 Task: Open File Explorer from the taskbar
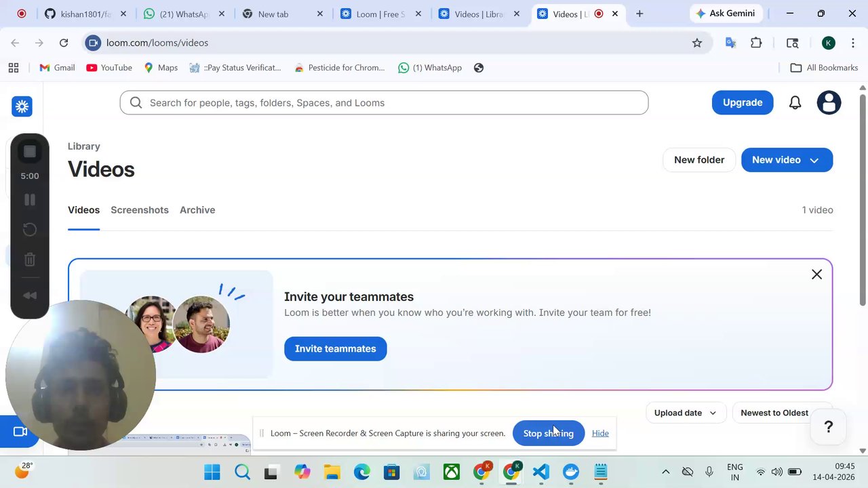332,472
